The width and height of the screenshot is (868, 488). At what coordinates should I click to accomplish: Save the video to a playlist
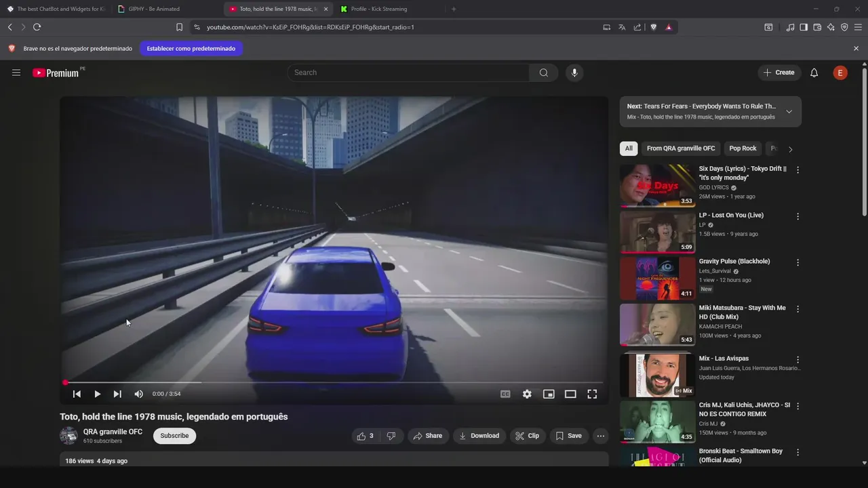click(x=569, y=436)
